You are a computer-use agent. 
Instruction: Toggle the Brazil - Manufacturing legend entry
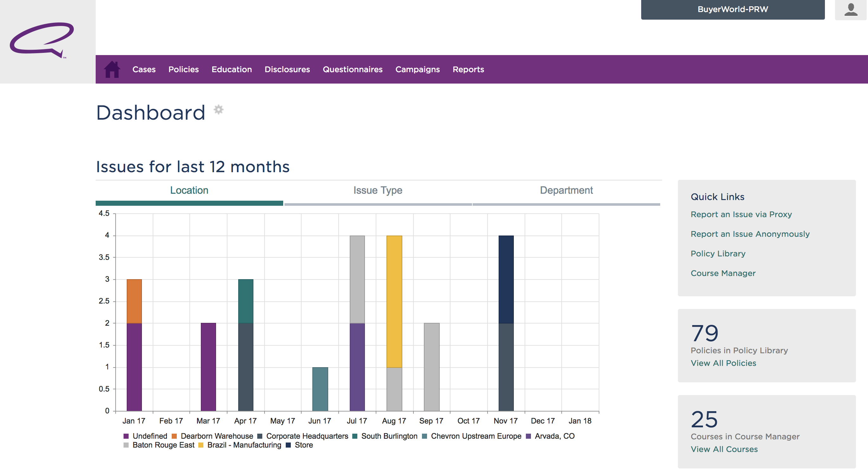click(x=239, y=445)
